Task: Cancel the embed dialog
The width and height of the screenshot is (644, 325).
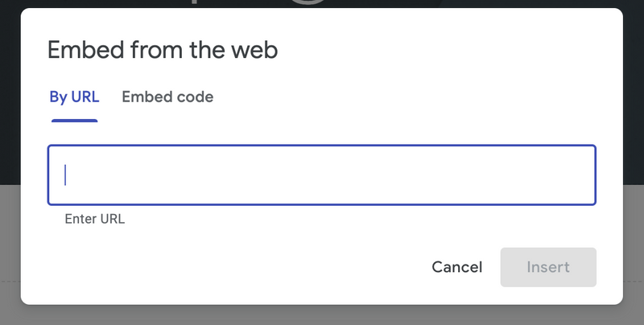Action: [456, 267]
